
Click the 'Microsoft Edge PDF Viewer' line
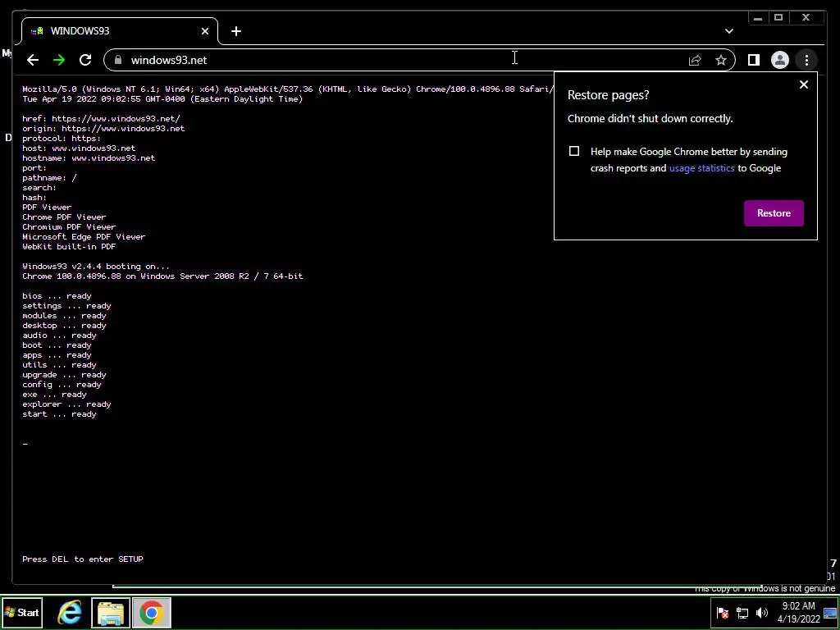[84, 237]
